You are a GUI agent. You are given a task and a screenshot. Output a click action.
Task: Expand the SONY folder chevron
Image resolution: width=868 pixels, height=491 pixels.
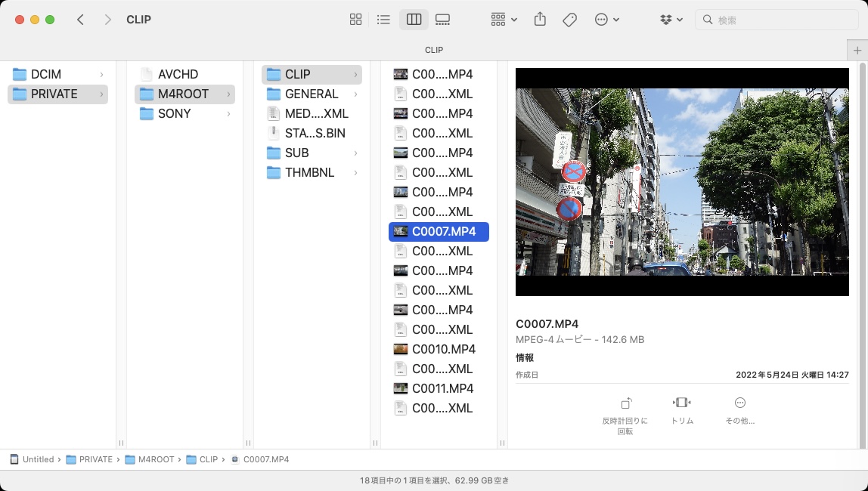pos(228,113)
